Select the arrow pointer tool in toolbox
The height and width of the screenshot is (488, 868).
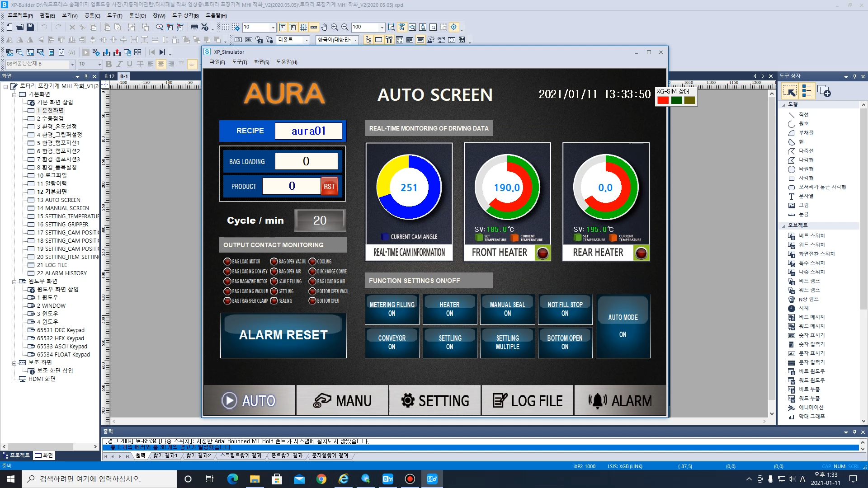coord(790,92)
